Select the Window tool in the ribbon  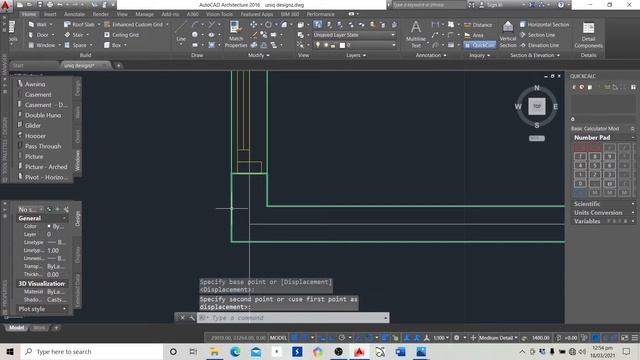click(x=42, y=45)
